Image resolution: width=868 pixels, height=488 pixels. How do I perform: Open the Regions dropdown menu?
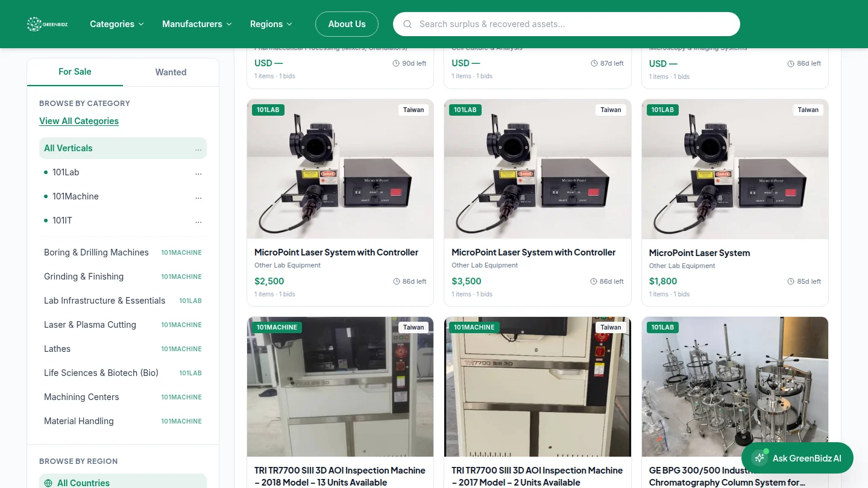[x=271, y=24]
